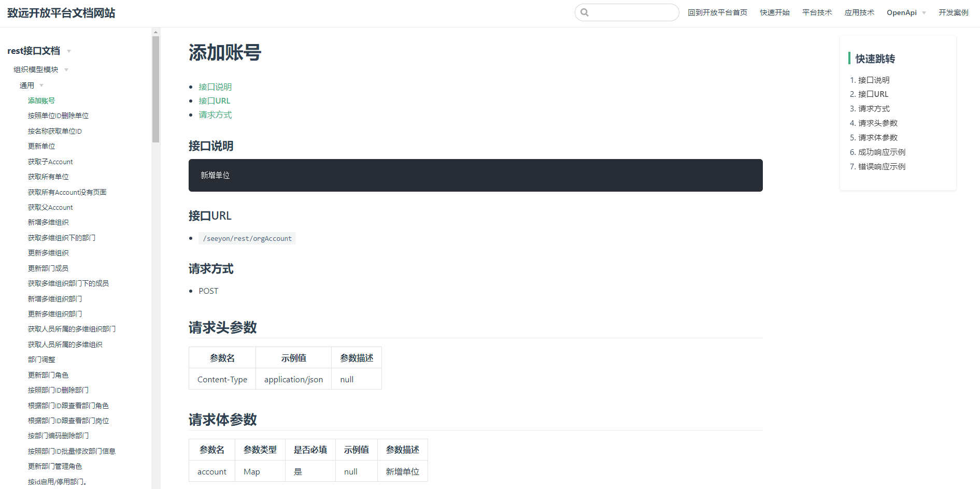
Task: Jump to 请求体参数 in quick jump list
Action: 877,138
